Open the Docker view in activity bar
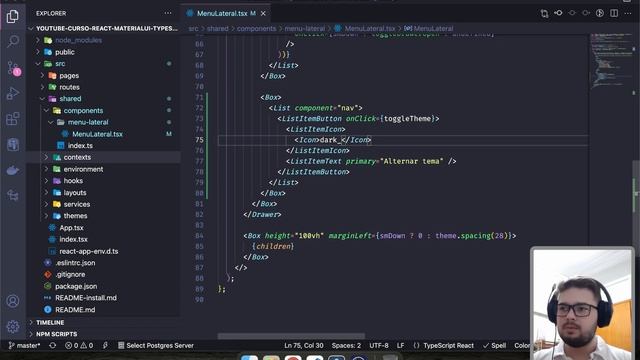 pos(13,170)
